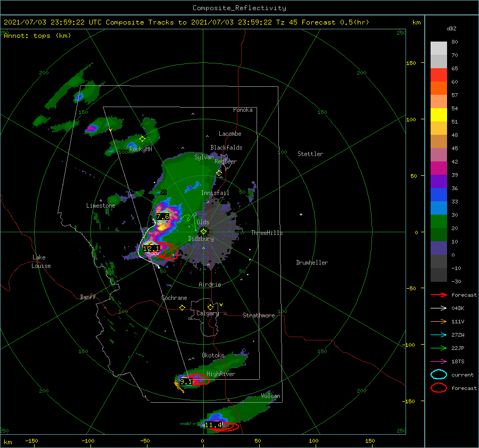Click the 'Forecast 0.5(hr)' header text

coord(335,22)
